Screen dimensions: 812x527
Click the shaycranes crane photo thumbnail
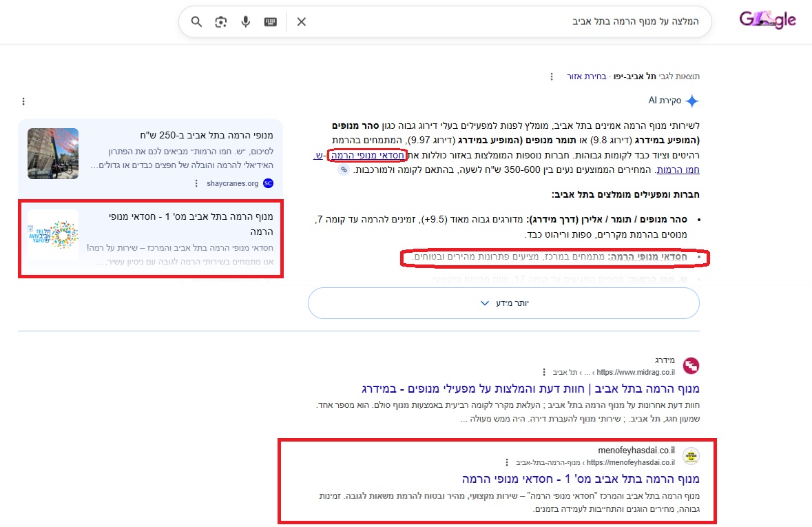tap(53, 154)
